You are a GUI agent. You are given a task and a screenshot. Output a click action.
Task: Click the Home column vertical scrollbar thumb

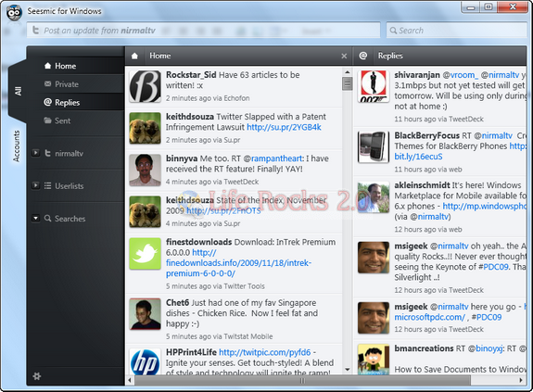click(347, 84)
